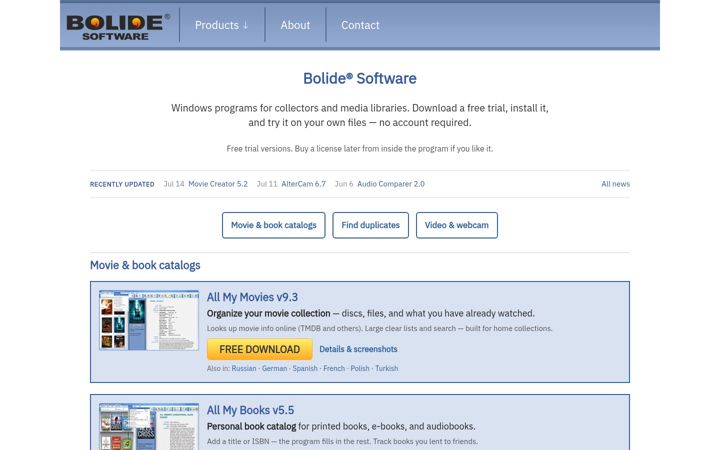This screenshot has height=450, width=720.
Task: Open the Contact page
Action: [360, 25]
